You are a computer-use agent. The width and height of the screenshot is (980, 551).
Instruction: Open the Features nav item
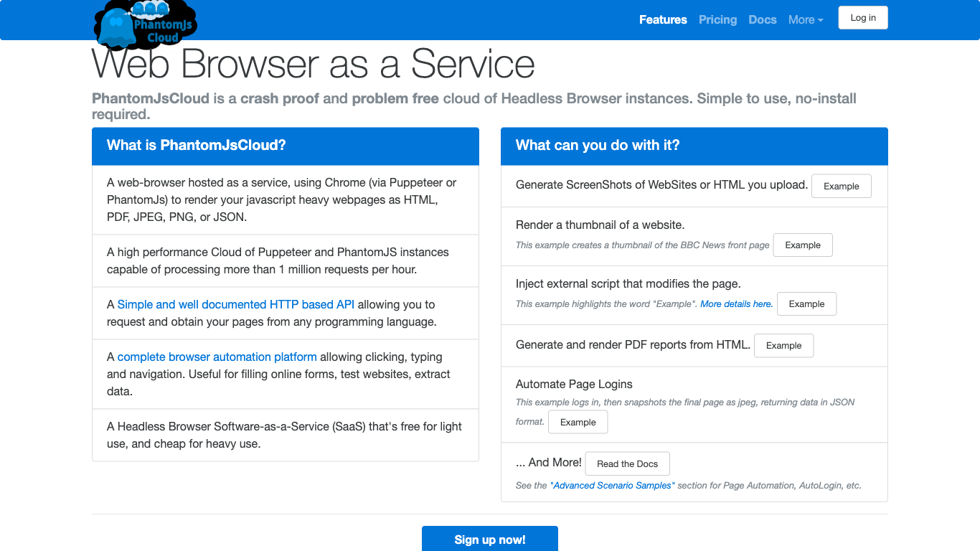coord(663,19)
